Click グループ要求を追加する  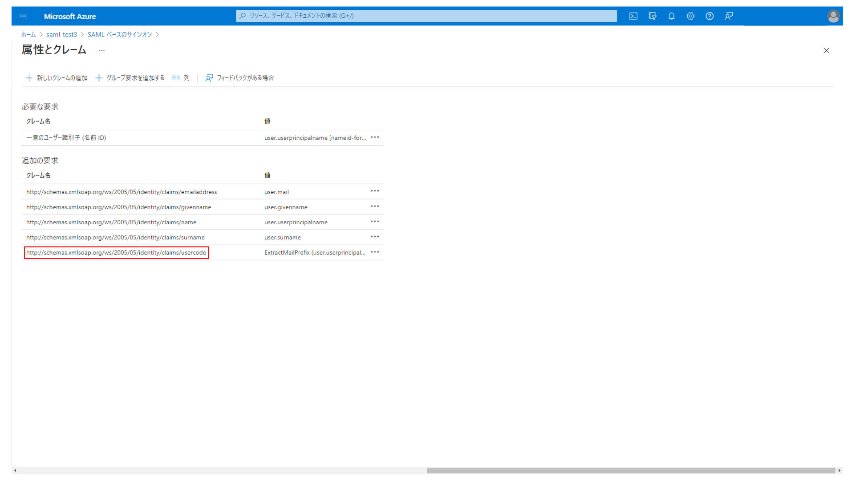130,78
